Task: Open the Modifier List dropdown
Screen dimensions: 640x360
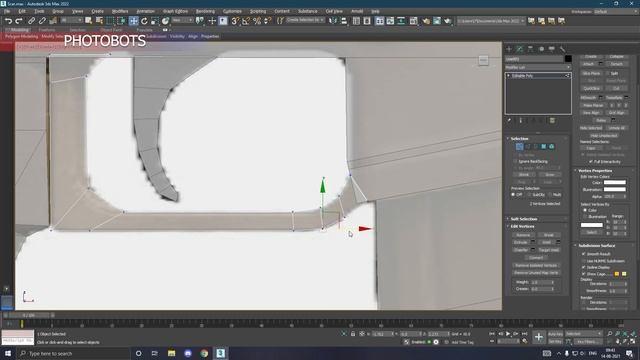Action: coord(538,67)
